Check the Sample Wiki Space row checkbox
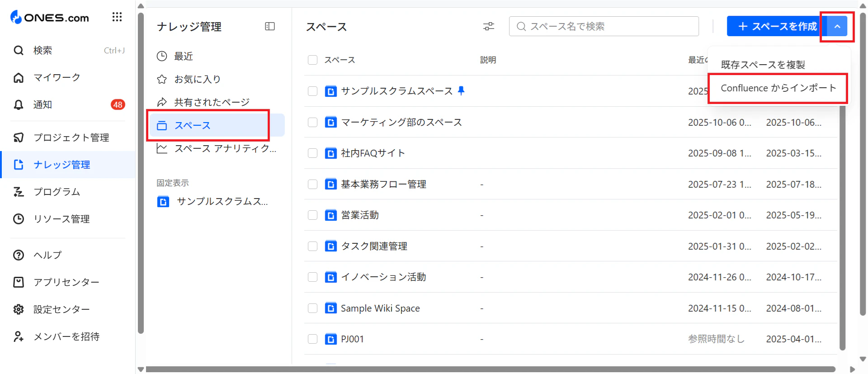 312,308
